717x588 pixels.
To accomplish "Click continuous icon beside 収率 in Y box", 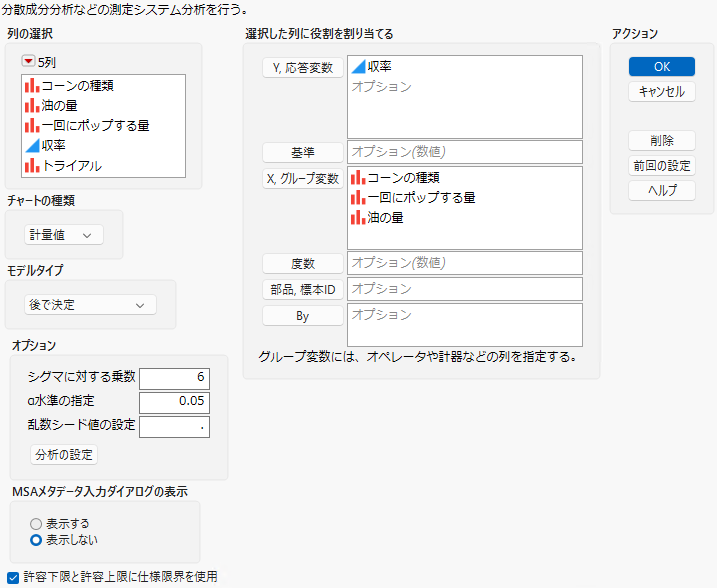I will point(358,67).
